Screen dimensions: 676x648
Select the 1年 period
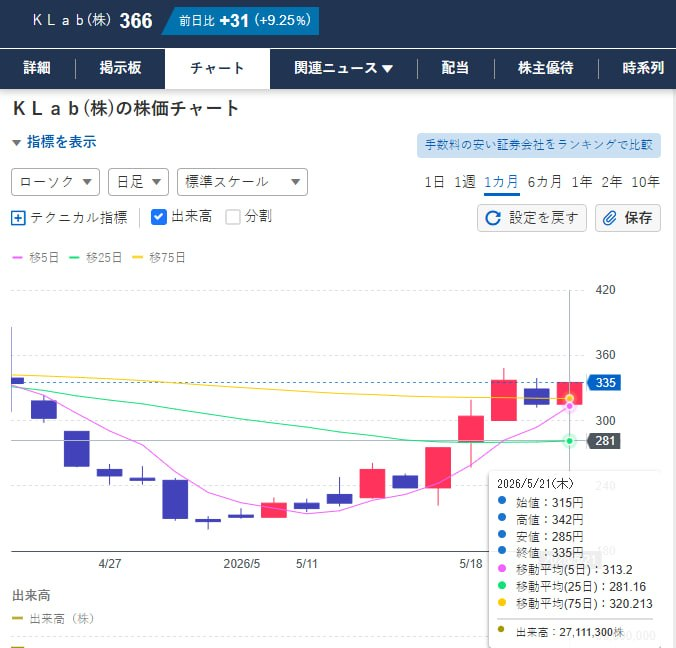(x=582, y=182)
